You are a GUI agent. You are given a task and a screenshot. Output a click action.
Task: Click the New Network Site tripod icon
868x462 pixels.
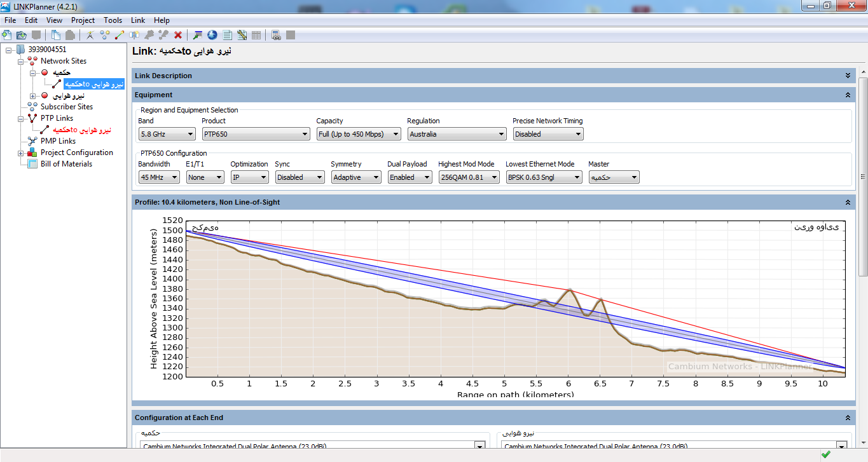point(90,35)
